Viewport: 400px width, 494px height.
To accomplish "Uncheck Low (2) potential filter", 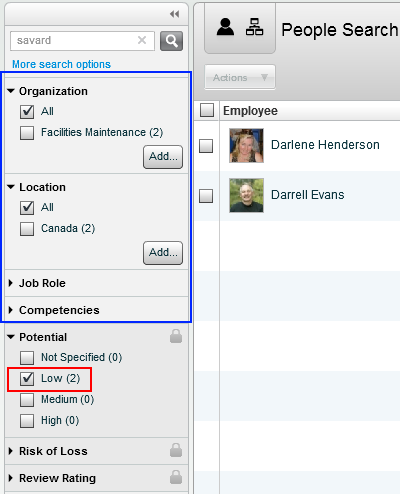I will [27, 379].
